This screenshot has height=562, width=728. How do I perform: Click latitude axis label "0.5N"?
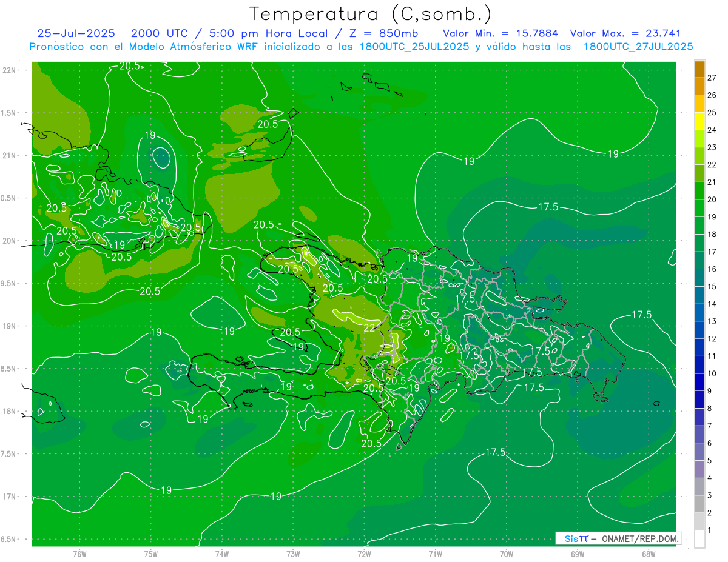tap(9, 198)
